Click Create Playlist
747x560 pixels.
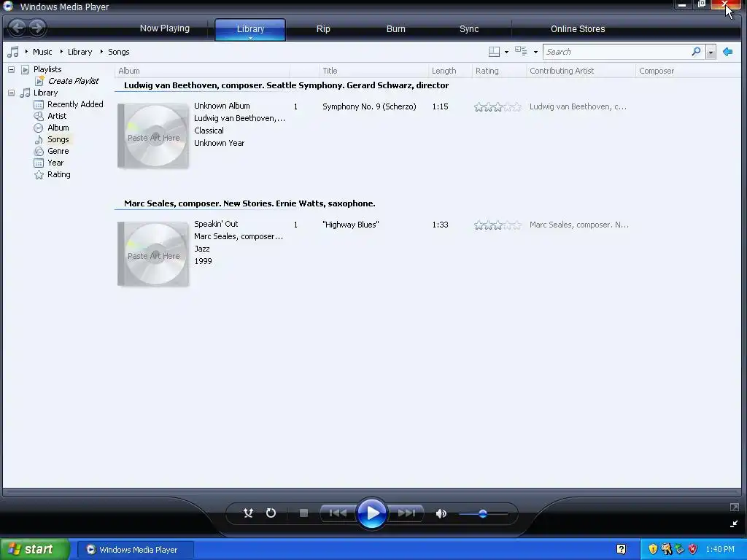[74, 81]
